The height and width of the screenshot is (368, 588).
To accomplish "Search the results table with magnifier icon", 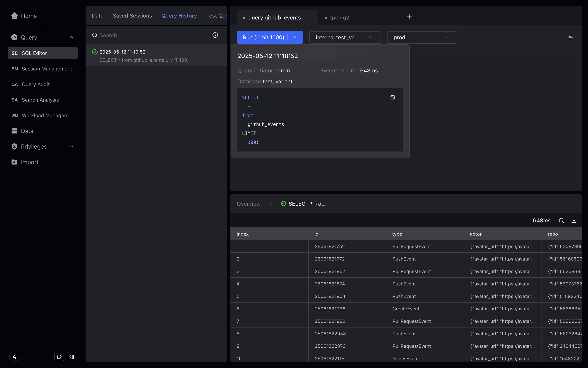I will point(561,220).
